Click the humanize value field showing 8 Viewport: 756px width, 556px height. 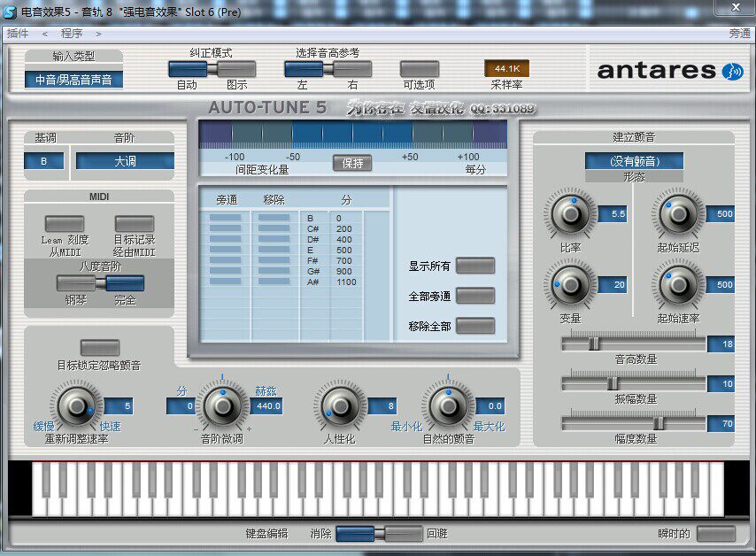pos(382,406)
